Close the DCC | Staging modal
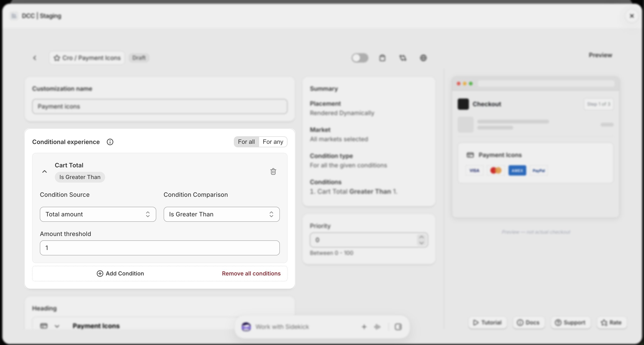Screen dimensions: 644x345 (632, 16)
